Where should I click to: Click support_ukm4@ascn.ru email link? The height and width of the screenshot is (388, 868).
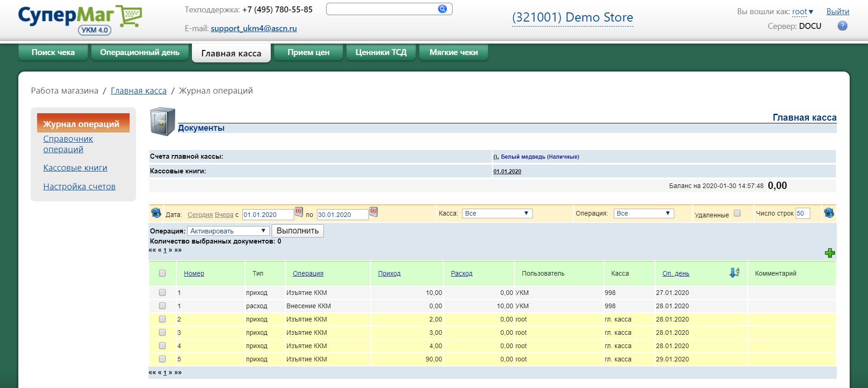click(x=254, y=28)
